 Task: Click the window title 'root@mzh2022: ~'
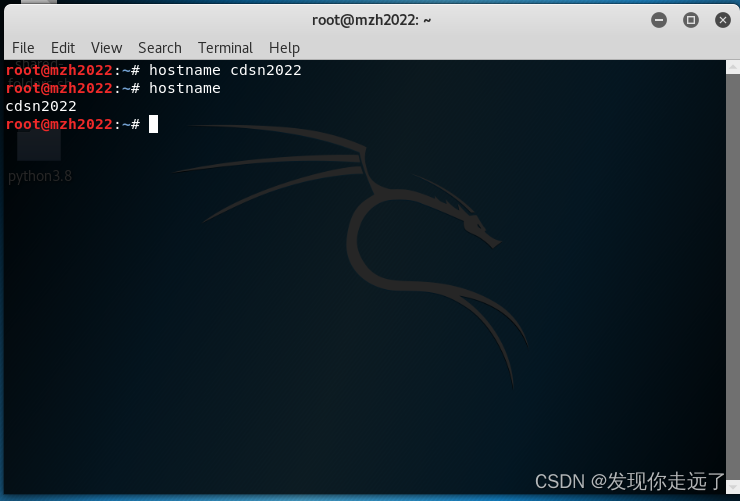click(371, 20)
